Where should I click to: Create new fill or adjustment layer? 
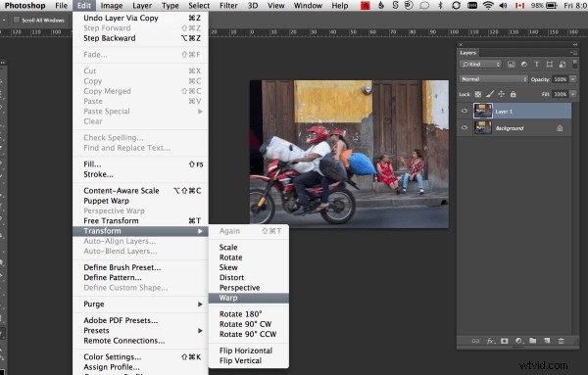(518, 341)
